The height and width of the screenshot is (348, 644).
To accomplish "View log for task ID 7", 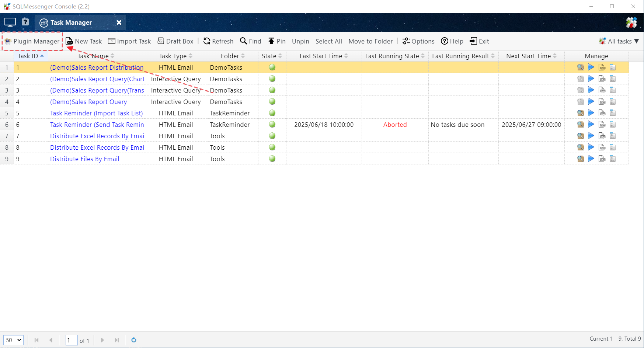I will [x=602, y=136].
